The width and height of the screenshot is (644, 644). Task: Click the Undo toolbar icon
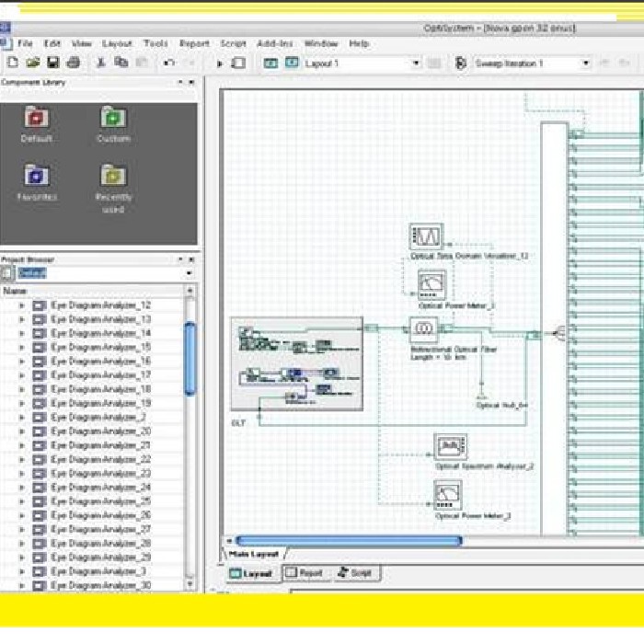[169, 63]
